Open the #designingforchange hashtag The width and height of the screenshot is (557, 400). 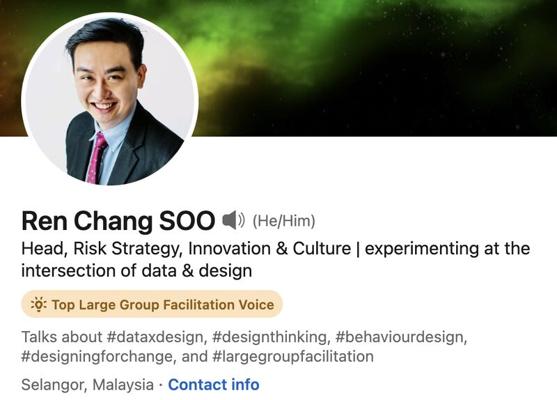pyautogui.click(x=99, y=356)
